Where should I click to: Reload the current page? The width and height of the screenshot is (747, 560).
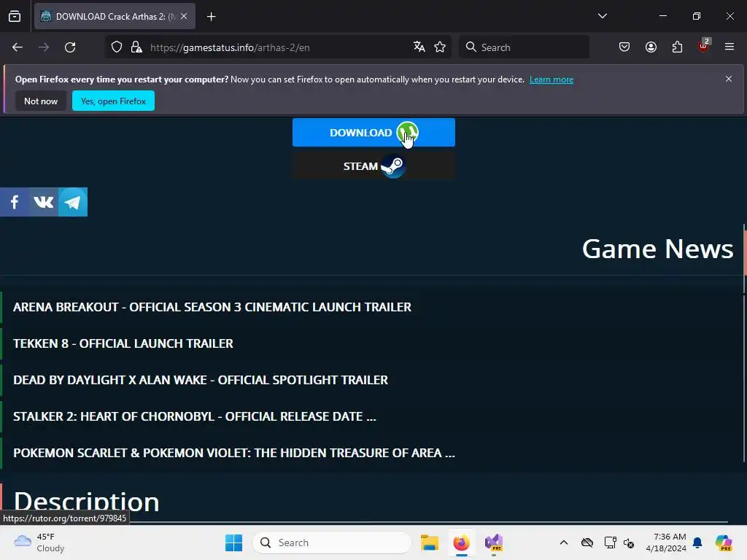[70, 47]
